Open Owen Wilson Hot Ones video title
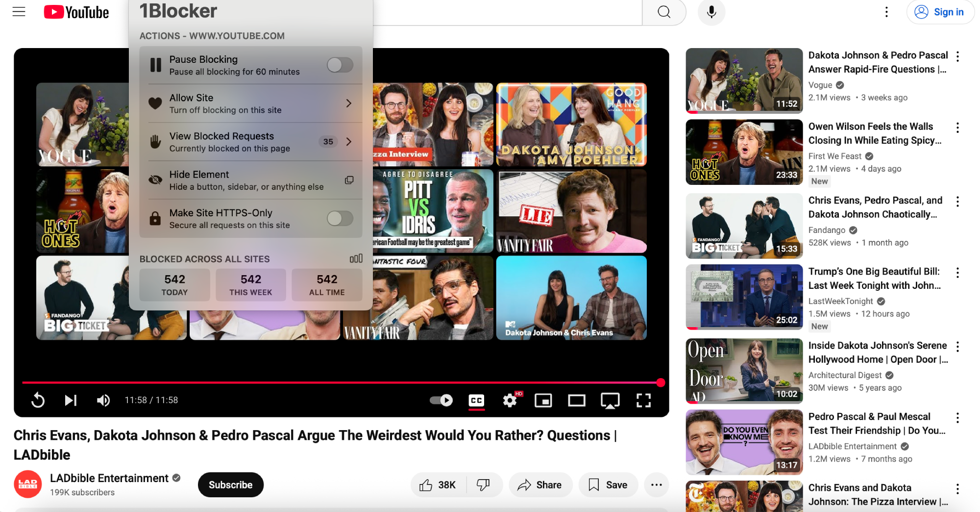Viewport: 980px width, 512px height. click(x=875, y=133)
